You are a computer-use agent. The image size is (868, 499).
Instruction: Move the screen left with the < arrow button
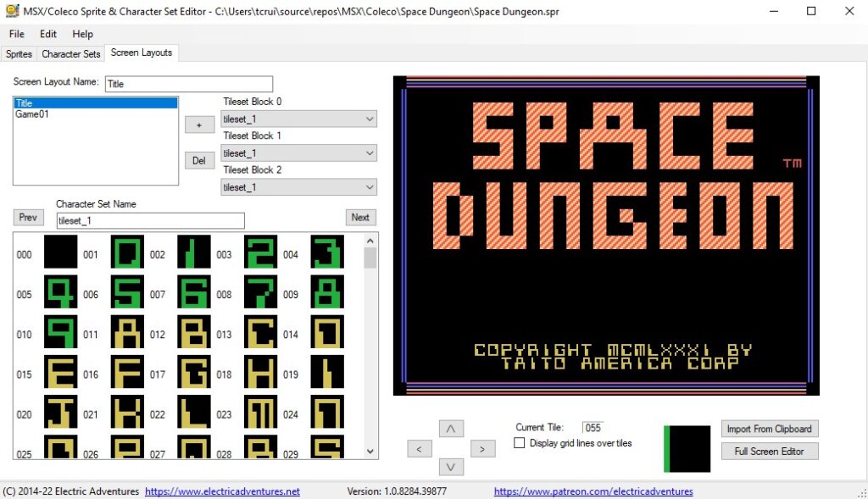(419, 449)
